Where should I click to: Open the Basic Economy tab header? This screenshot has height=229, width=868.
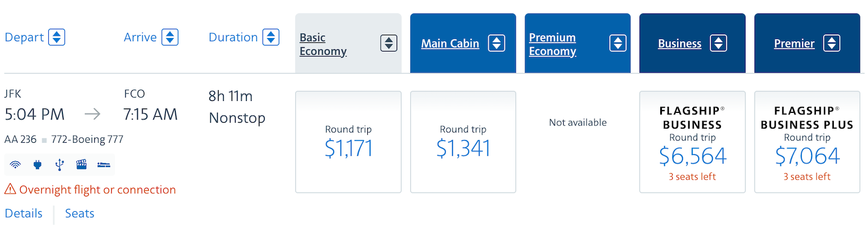[323, 44]
